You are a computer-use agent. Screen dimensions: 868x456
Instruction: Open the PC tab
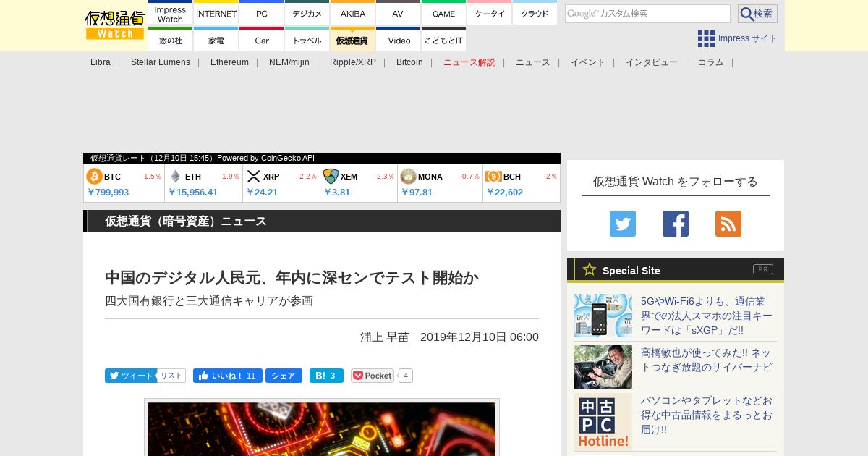coord(262,14)
